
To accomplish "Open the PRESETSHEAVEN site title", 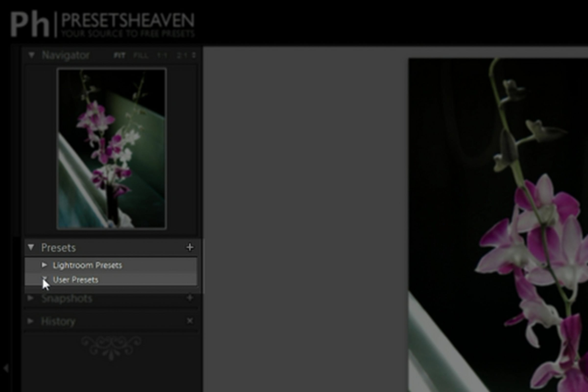I will (128, 20).
